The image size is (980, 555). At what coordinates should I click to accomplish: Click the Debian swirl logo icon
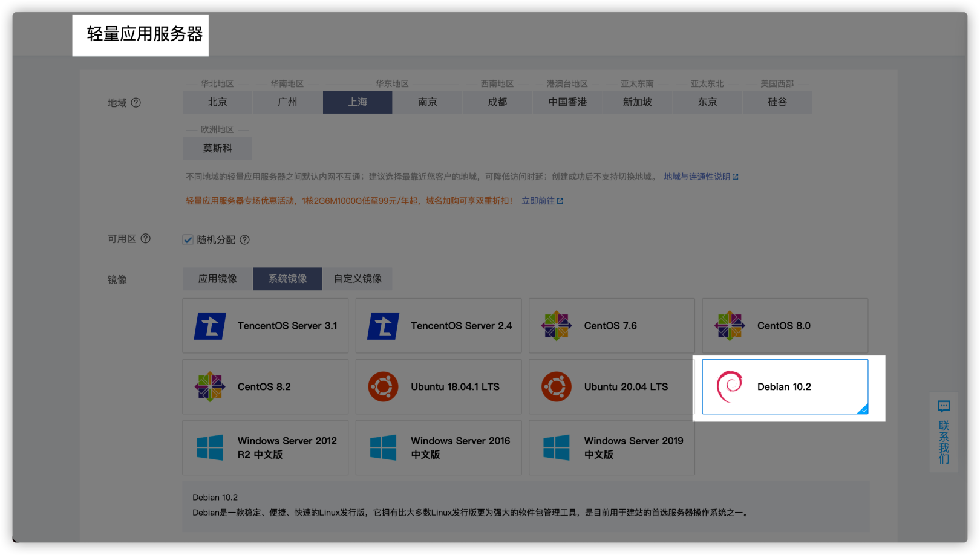click(x=730, y=387)
